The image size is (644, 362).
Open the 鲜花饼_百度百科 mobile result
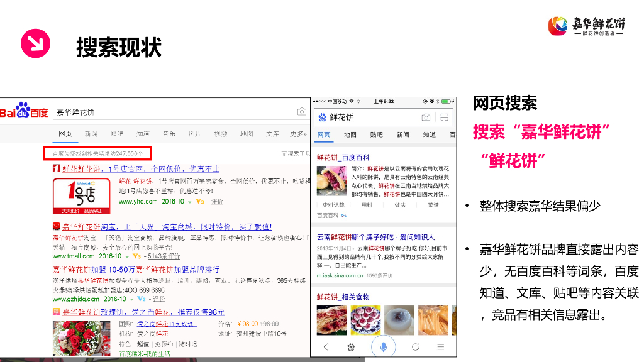343,157
